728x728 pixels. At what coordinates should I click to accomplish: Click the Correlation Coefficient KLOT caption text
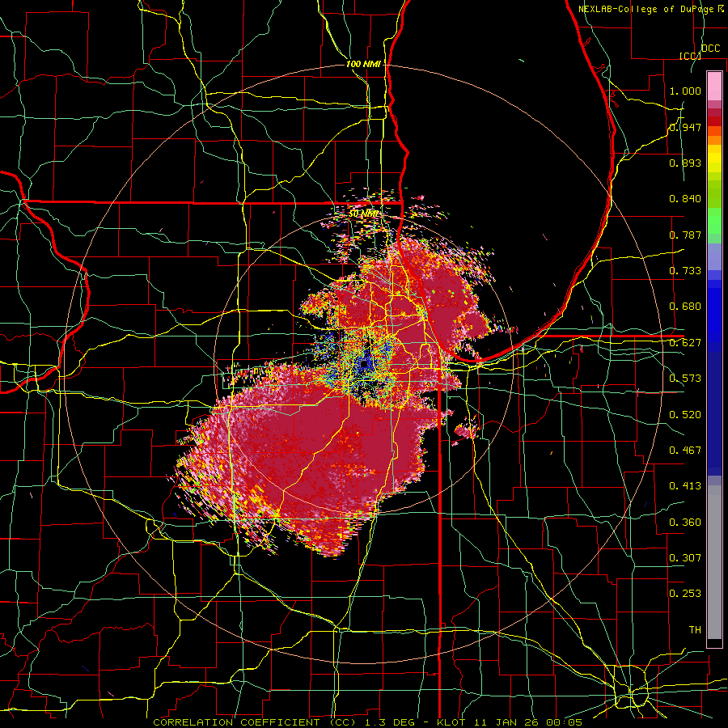coord(367,722)
